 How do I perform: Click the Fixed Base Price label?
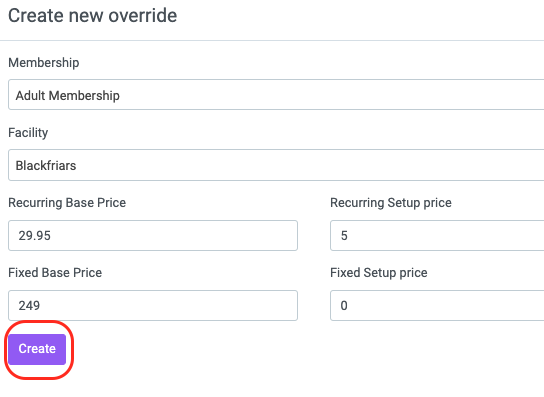55,273
